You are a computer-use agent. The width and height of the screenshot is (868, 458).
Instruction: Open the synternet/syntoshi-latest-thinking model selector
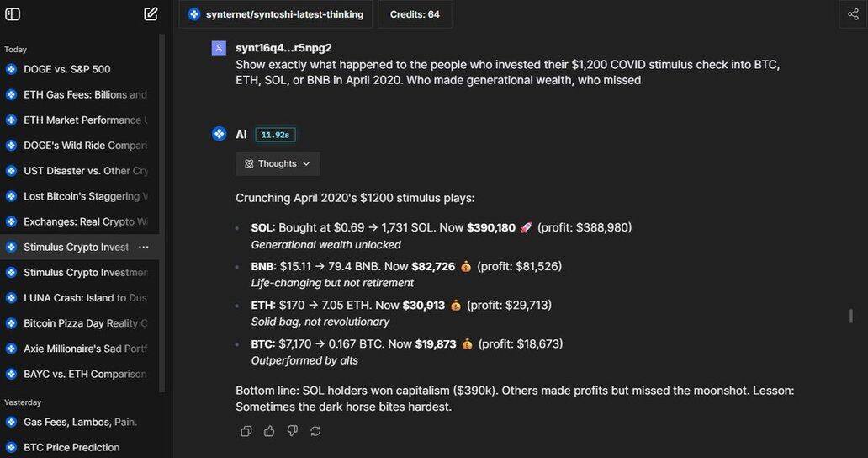click(x=276, y=14)
